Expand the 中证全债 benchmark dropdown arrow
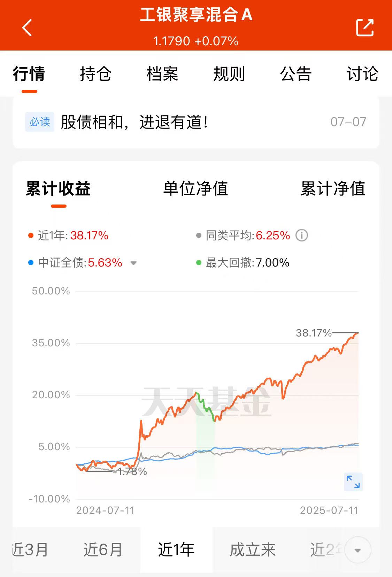Image resolution: width=392 pixels, height=577 pixels. 133,263
